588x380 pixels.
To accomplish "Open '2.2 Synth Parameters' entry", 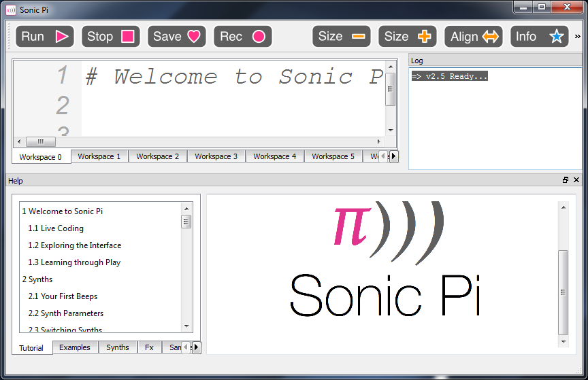I will pos(65,313).
